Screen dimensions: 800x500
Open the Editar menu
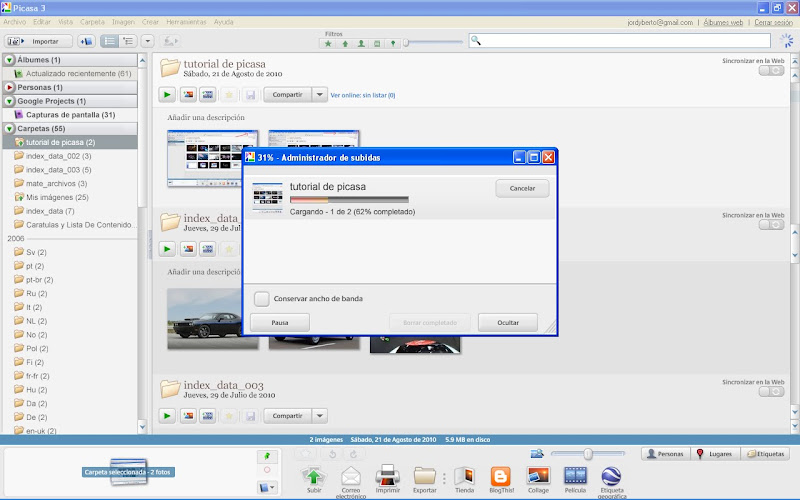pyautogui.click(x=42, y=22)
